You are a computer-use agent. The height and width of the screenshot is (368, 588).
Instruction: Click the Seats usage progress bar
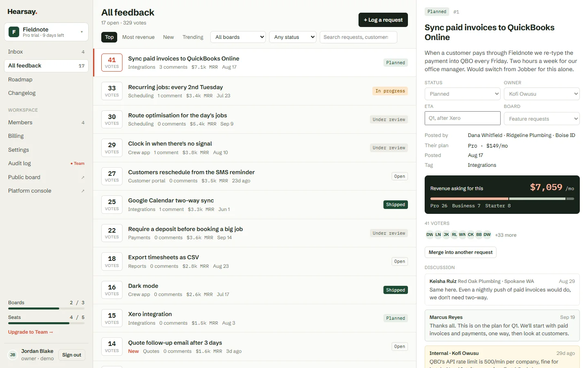tap(46, 323)
